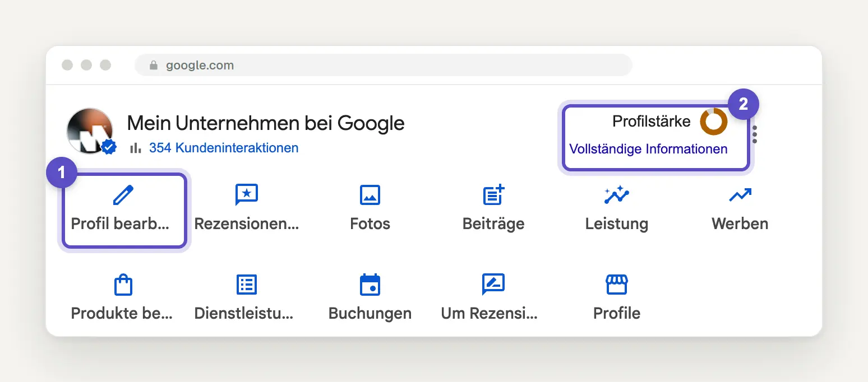Click the Dienstleistu… label
The width and height of the screenshot is (868, 382).
pos(243,313)
